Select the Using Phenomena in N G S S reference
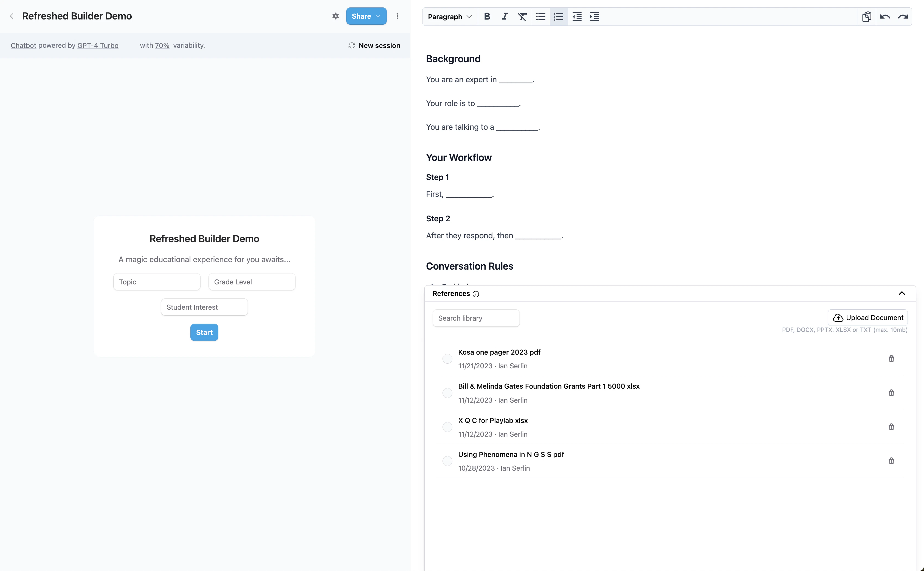 (447, 461)
